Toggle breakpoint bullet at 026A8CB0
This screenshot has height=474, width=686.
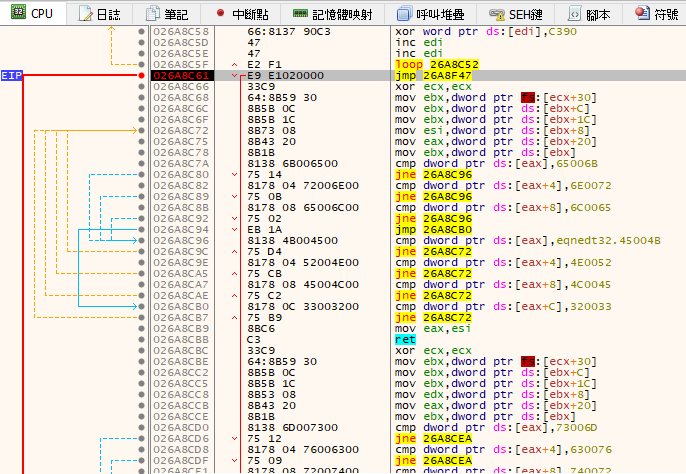141,306
